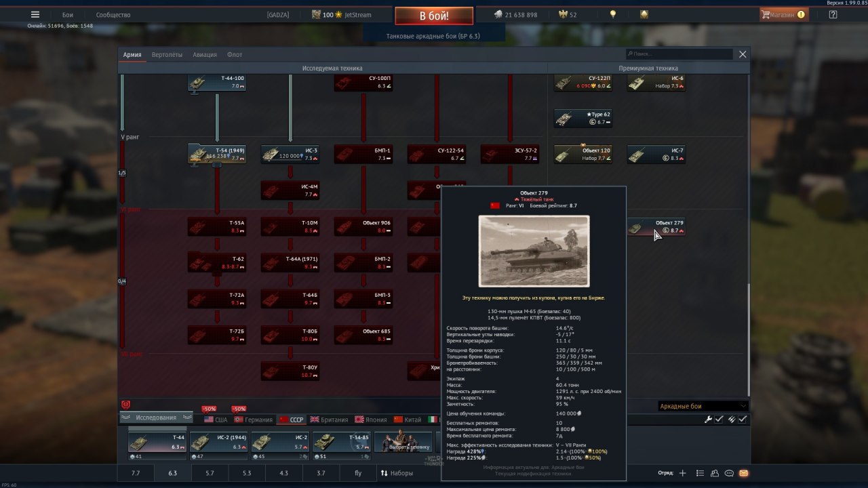Toggle automatic repair checkbox beside wrench

pyautogui.click(x=719, y=420)
